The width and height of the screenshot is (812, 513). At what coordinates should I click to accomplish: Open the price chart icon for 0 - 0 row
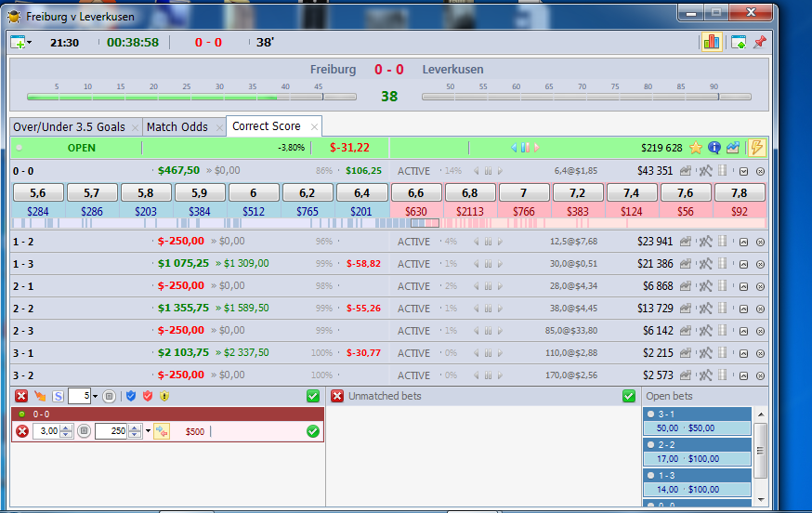685,171
